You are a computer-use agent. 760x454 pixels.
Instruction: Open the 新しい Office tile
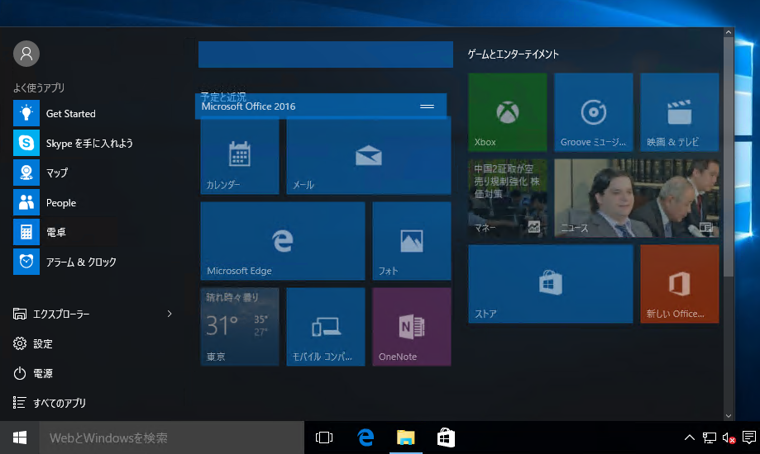(680, 284)
